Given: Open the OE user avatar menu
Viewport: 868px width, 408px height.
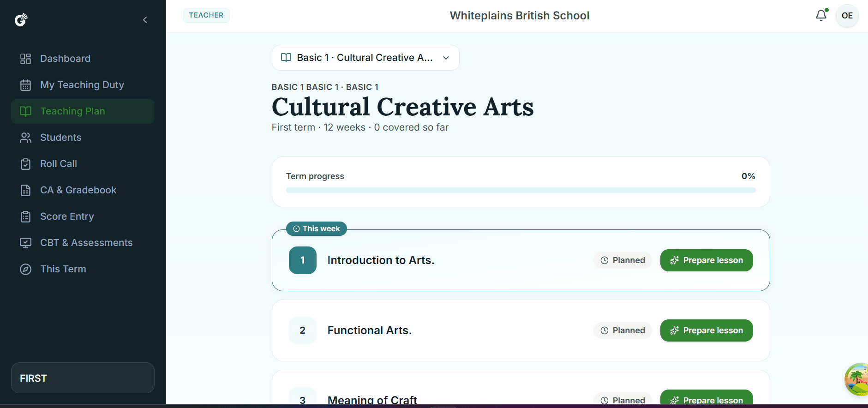Looking at the screenshot, I should [847, 16].
